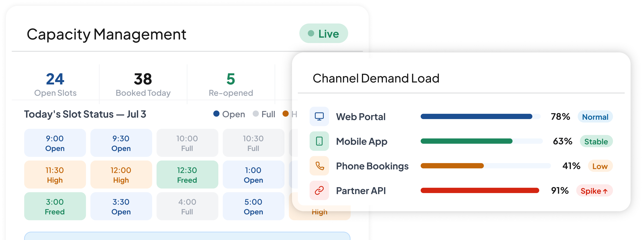Select the 9:30 Open slot

(x=121, y=143)
